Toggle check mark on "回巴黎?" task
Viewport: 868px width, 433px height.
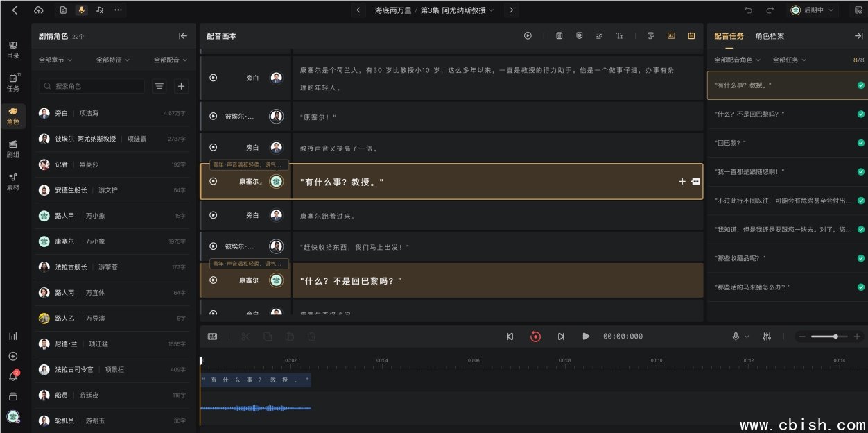(860, 143)
